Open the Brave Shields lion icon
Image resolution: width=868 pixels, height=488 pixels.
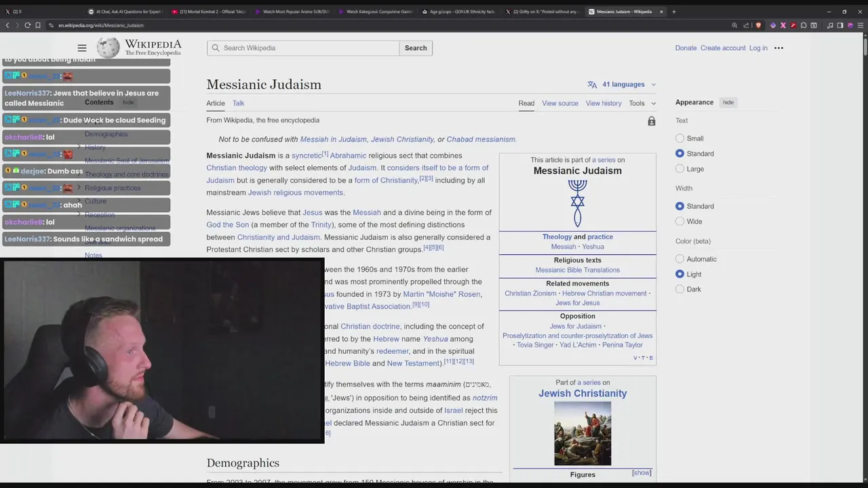click(758, 25)
